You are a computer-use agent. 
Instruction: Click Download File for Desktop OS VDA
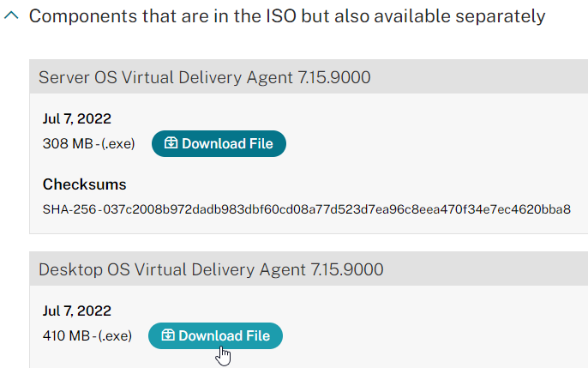coord(216,335)
